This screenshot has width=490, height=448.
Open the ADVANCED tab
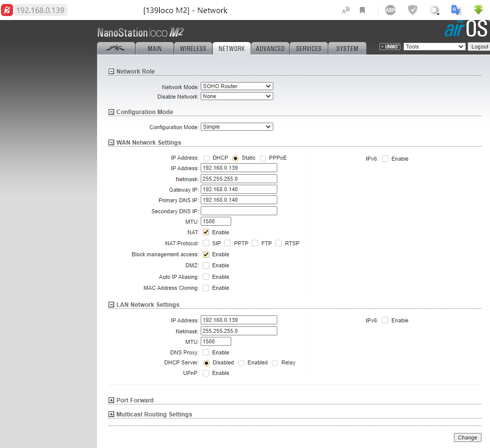click(x=270, y=49)
